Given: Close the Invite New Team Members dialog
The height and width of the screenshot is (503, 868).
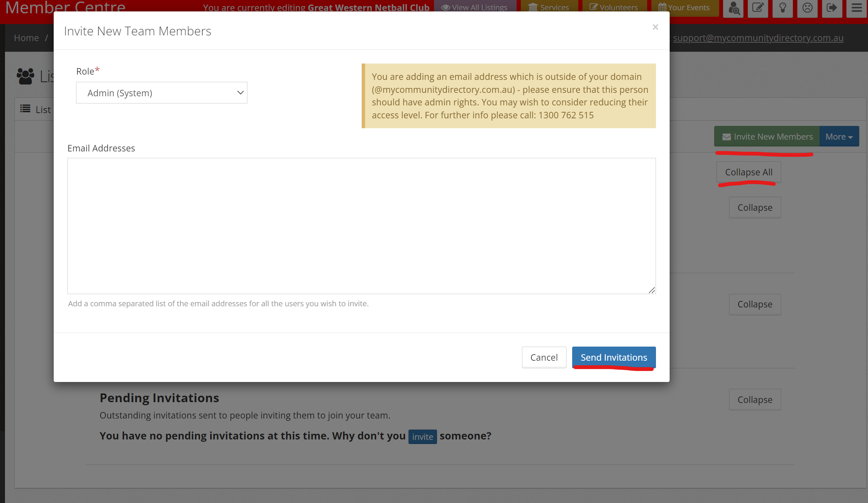Looking at the screenshot, I should coord(655,27).
